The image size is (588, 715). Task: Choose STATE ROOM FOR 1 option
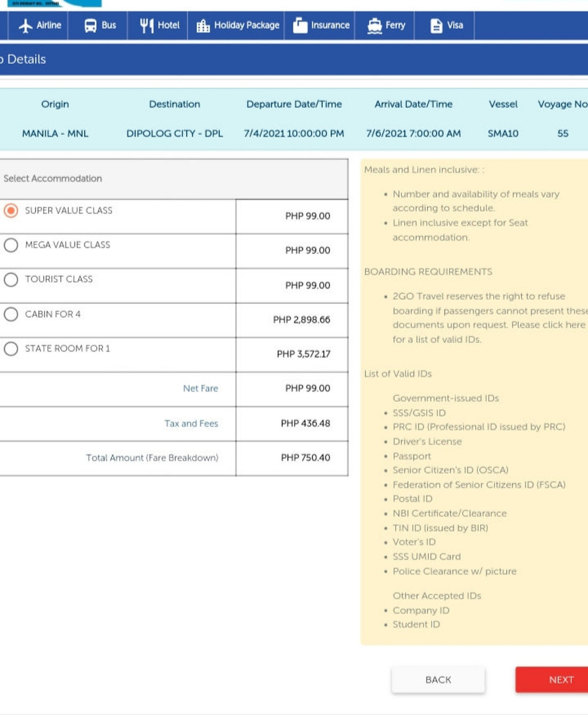11,349
